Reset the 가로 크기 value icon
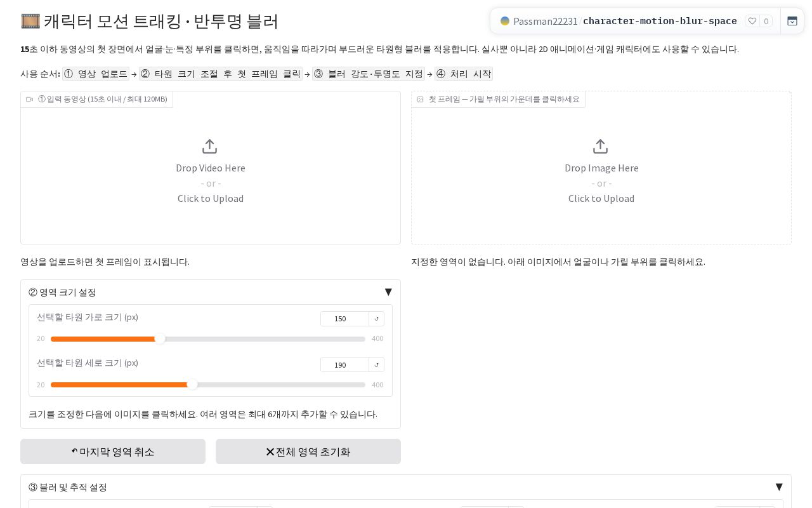Viewport: 812px width, 508px height. [x=377, y=319]
